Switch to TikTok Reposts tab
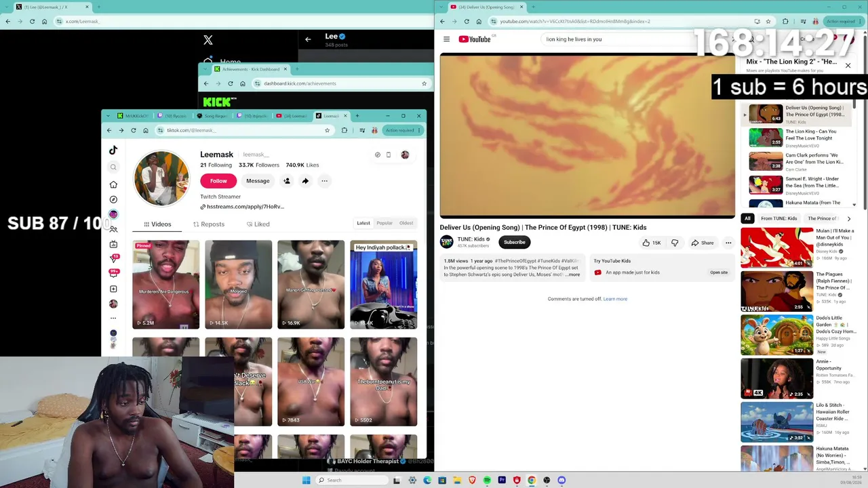 point(209,224)
